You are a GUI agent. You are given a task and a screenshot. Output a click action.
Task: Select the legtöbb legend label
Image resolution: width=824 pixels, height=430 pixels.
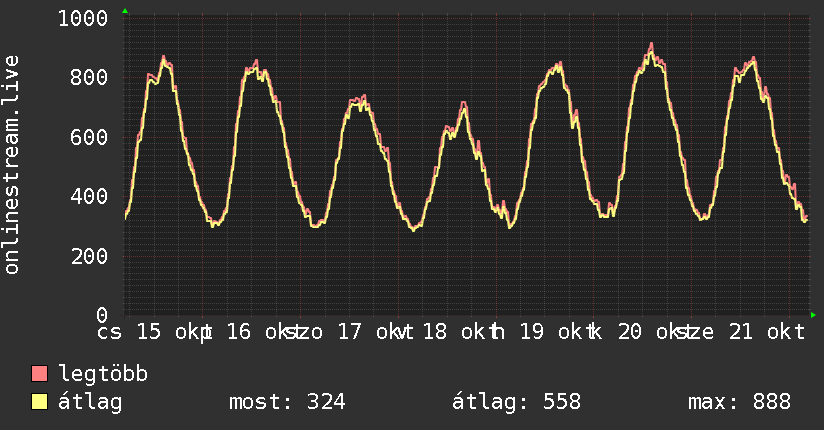pos(103,374)
